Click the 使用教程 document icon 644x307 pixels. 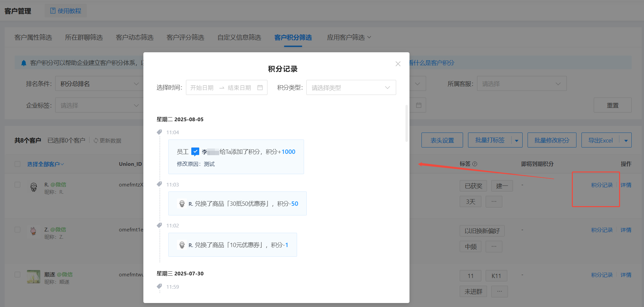53,11
